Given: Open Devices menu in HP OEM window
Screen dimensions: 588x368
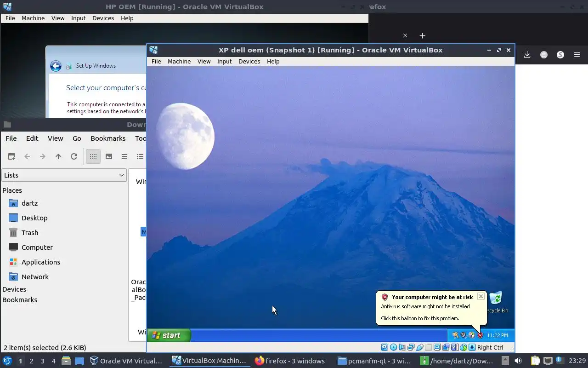Looking at the screenshot, I should [103, 18].
